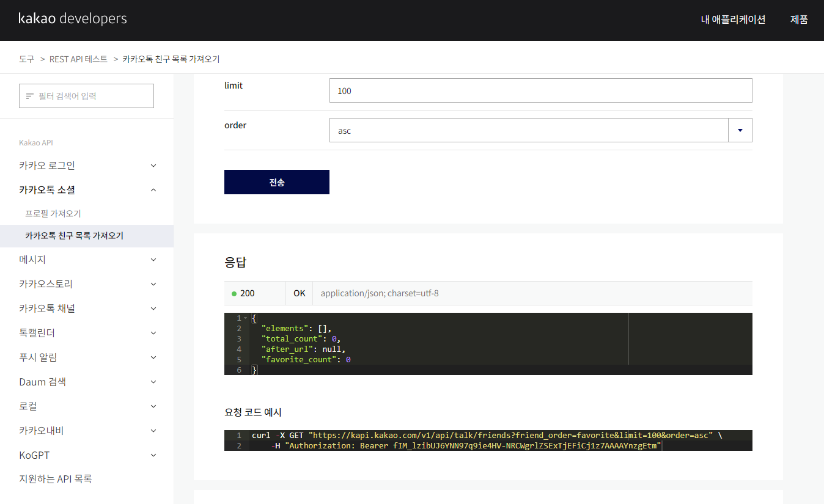This screenshot has width=824, height=504.
Task: Open 지원하는 API 목록 link
Action: tap(56, 479)
